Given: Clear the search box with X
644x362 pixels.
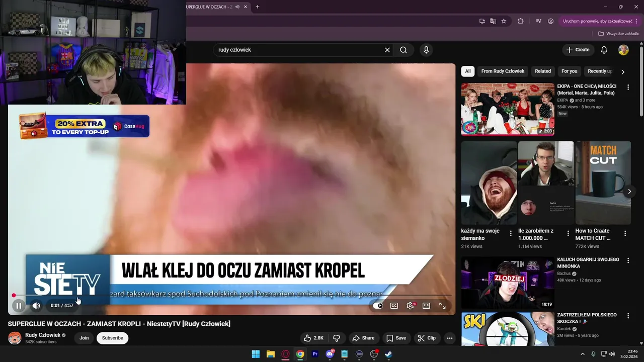Looking at the screenshot, I should click(x=387, y=50).
